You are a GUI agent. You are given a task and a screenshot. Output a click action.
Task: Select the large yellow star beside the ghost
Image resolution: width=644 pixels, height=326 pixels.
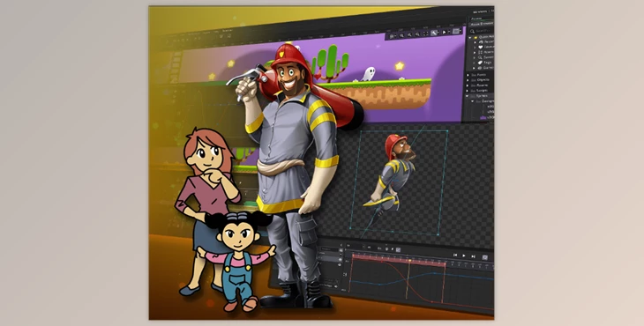click(x=400, y=65)
